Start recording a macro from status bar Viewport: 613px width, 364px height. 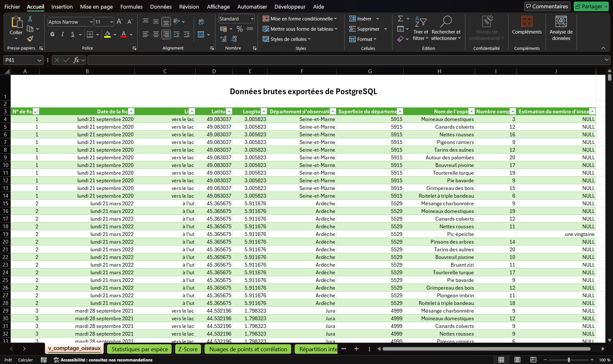(x=44, y=360)
